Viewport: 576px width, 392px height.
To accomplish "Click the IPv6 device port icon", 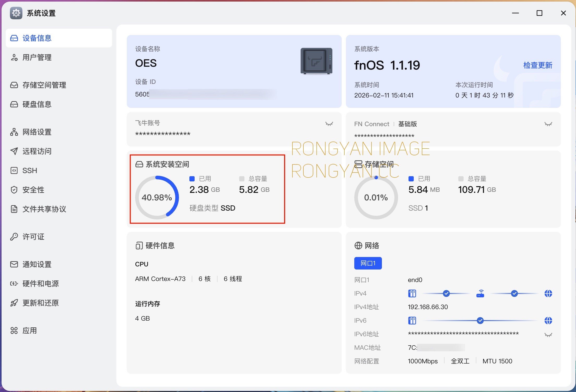I will pos(412,320).
